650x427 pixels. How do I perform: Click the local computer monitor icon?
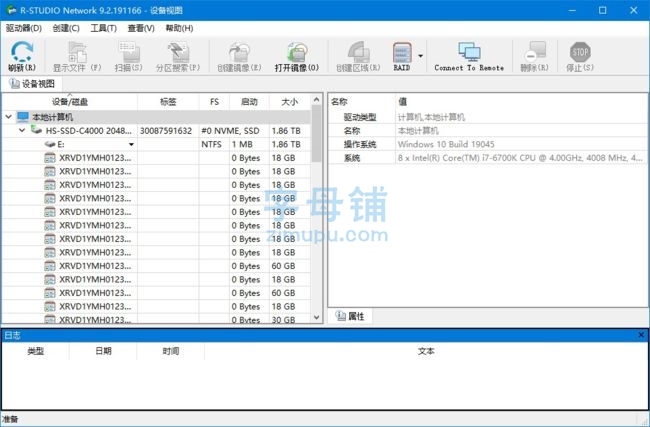pyautogui.click(x=23, y=117)
